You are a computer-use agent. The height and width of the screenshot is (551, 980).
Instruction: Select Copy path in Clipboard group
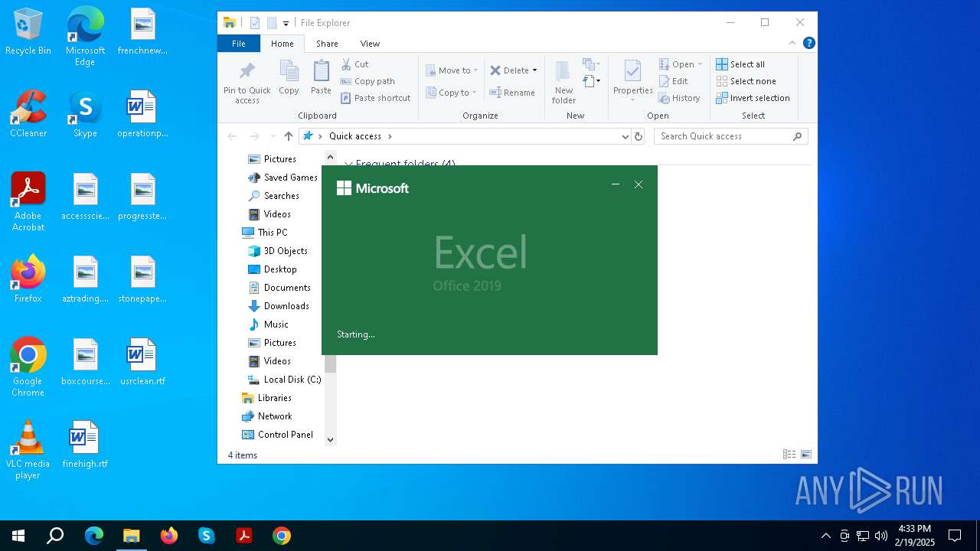point(367,81)
